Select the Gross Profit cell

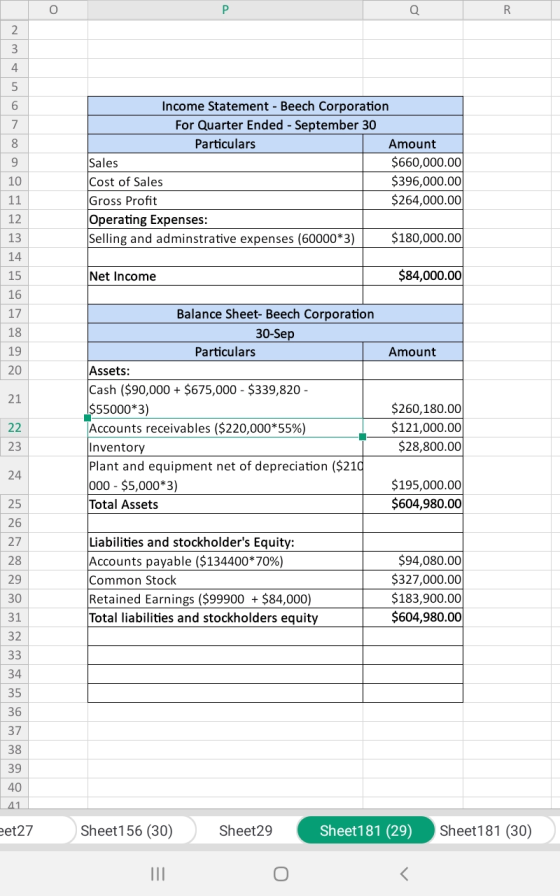tap(225, 201)
